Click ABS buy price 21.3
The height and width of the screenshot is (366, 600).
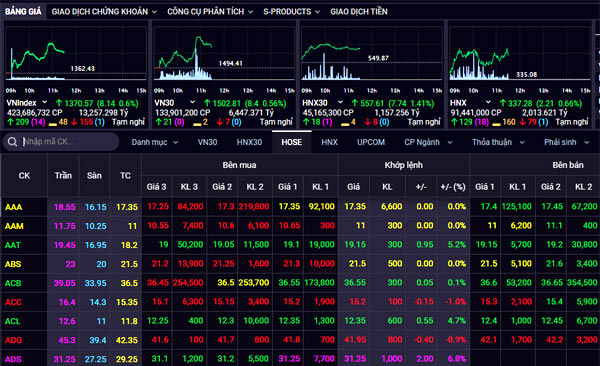[292, 264]
